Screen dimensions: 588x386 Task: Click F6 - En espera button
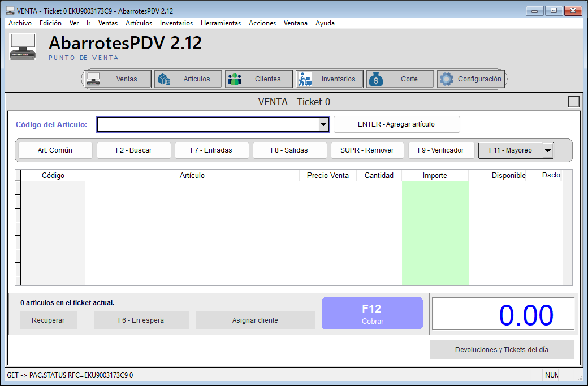(x=141, y=320)
